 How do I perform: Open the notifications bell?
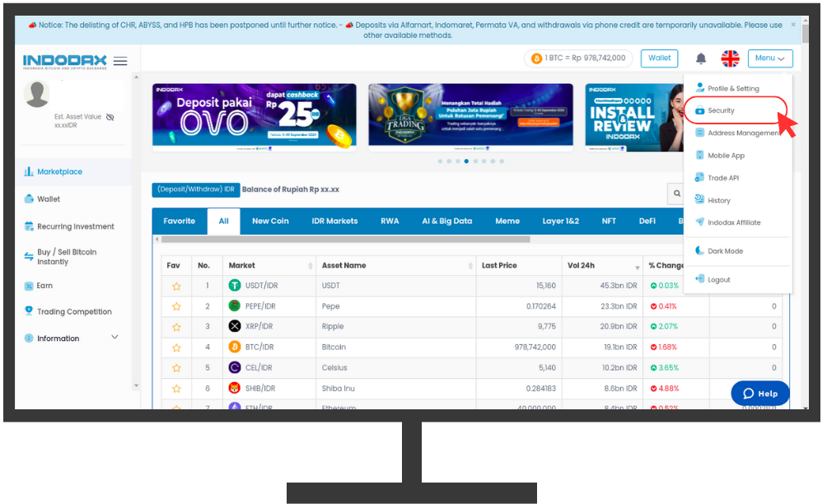pyautogui.click(x=700, y=58)
